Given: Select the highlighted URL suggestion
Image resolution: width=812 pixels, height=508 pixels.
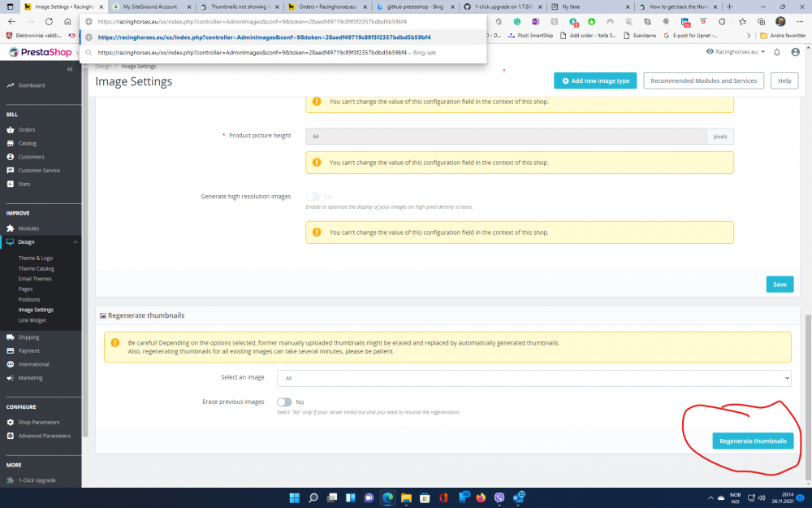Looking at the screenshot, I should [x=283, y=37].
